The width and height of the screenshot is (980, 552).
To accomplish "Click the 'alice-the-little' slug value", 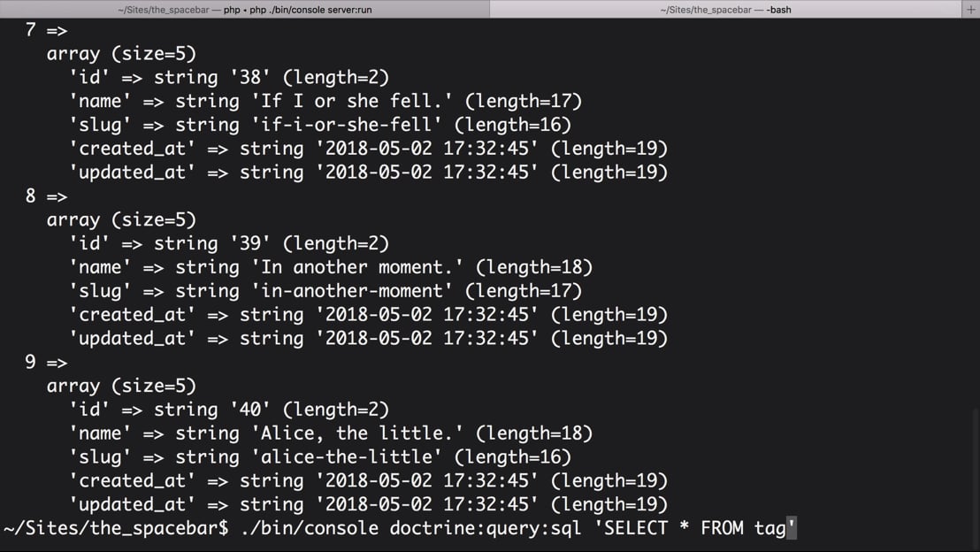I will [348, 457].
